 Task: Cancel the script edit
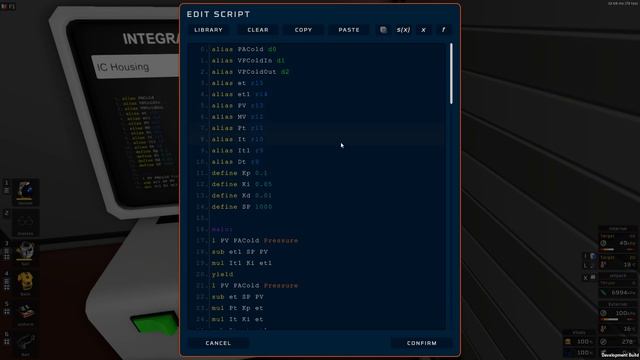coord(218,343)
